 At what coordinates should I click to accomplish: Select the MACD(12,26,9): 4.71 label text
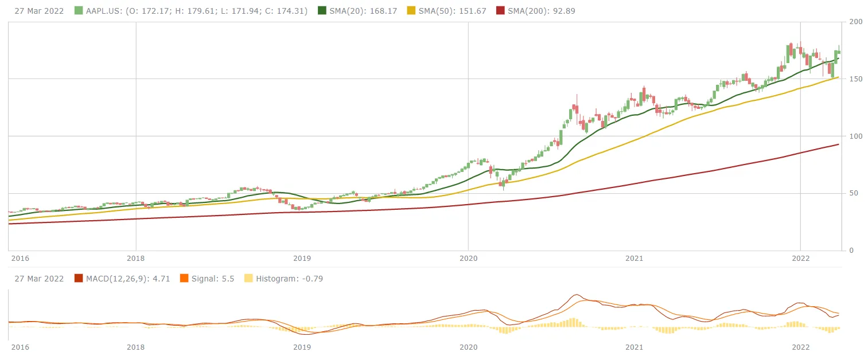coord(129,279)
